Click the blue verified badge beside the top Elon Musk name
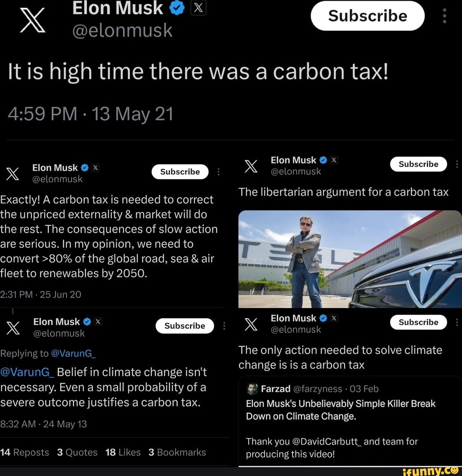Screen dimensions: 462x476 click(177, 8)
